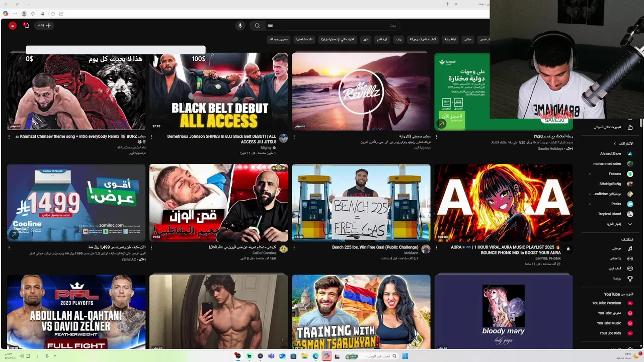Select the 'ألعاب مغامرات وحركة' chip
This screenshot has height=362, width=644.
[x=423, y=39]
